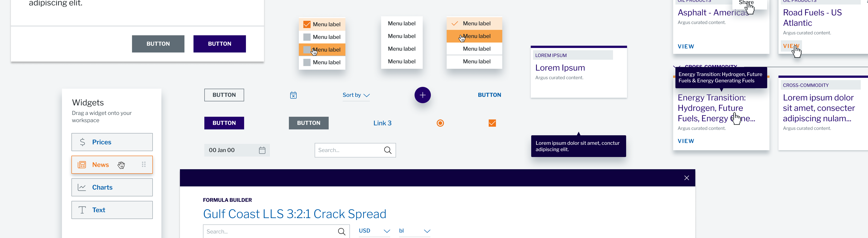Click the Formula Builder search field

point(270,232)
